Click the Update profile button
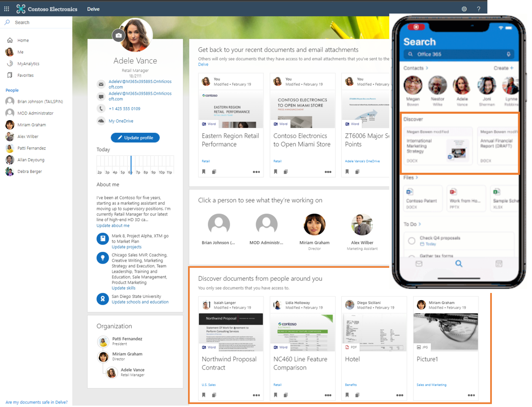Image resolution: width=532 pixels, height=407 pixels. (135, 138)
